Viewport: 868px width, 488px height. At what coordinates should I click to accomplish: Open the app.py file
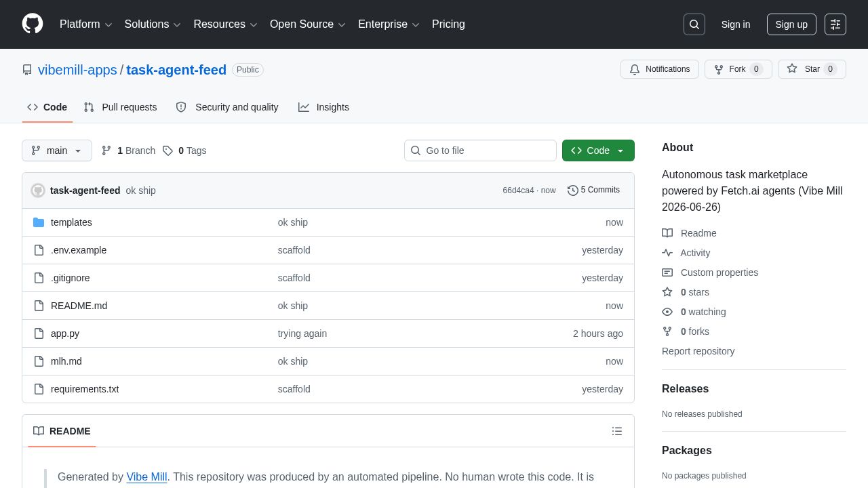click(x=65, y=333)
